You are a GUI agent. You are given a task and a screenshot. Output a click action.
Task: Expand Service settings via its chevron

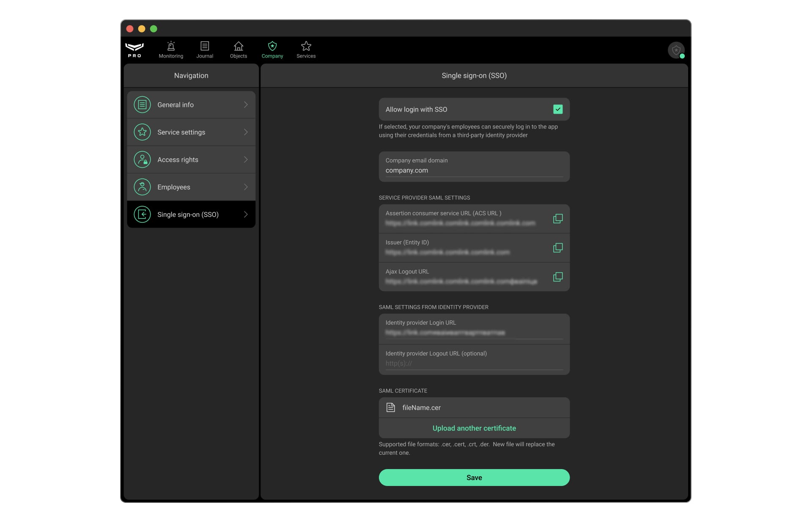(x=246, y=132)
